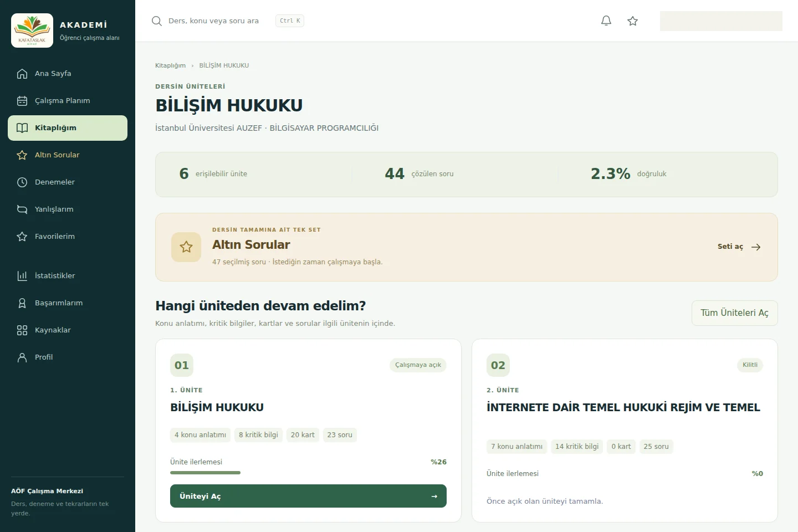This screenshot has width=798, height=532.
Task: Open Favorilerim menu item
Action: click(68, 237)
